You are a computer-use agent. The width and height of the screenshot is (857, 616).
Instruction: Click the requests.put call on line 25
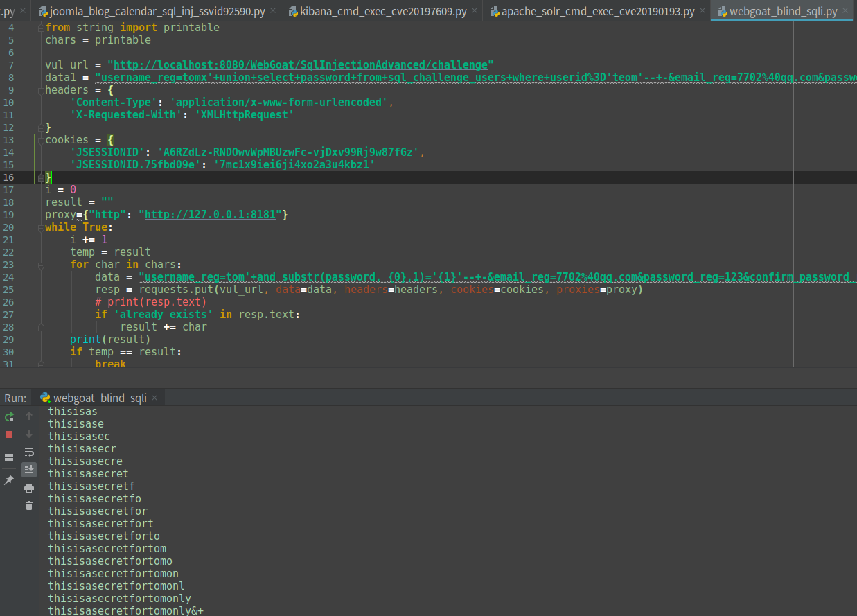click(x=369, y=290)
